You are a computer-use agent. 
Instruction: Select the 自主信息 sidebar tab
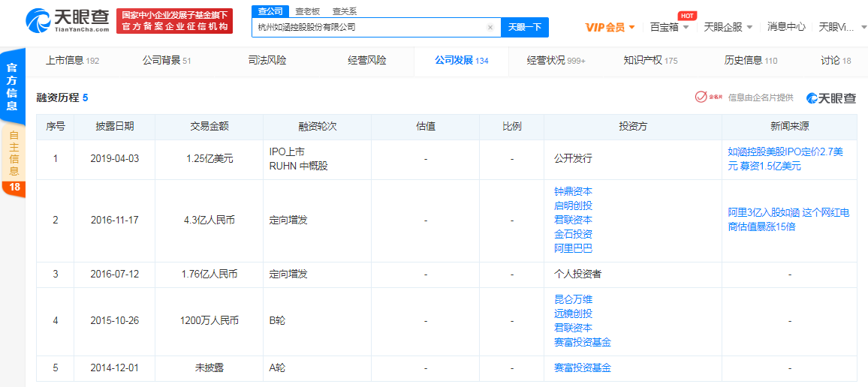click(x=14, y=153)
